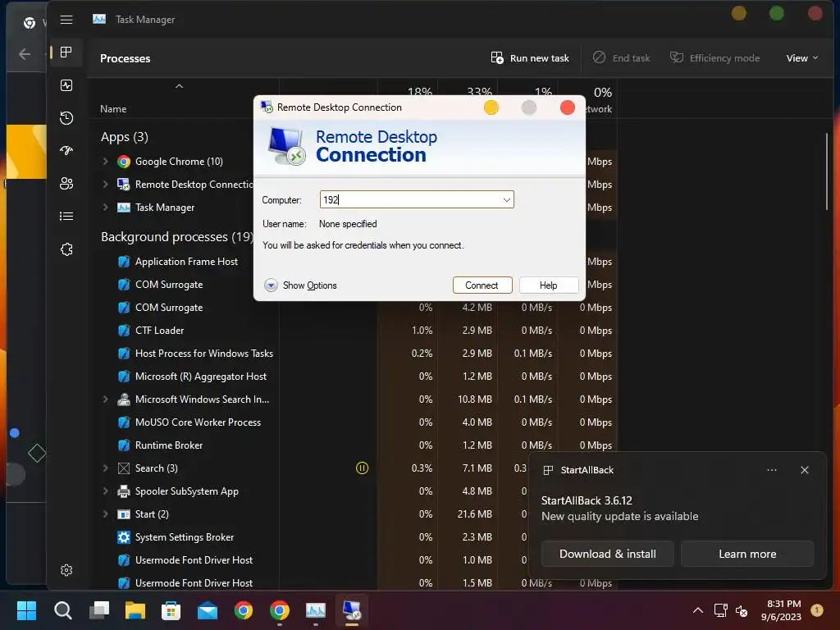Select the Processes page icon in sidebar
This screenshot has width=840, height=630.
pos(66,52)
